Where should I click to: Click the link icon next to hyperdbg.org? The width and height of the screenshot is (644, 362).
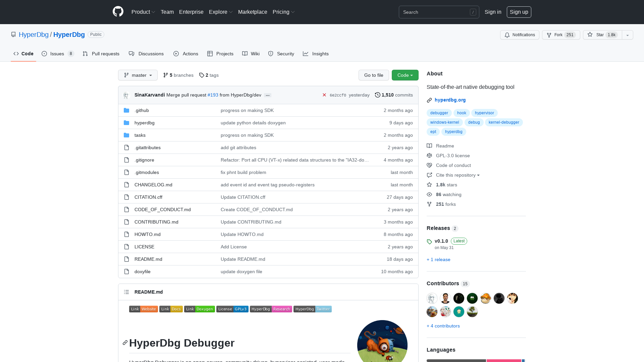429,100
